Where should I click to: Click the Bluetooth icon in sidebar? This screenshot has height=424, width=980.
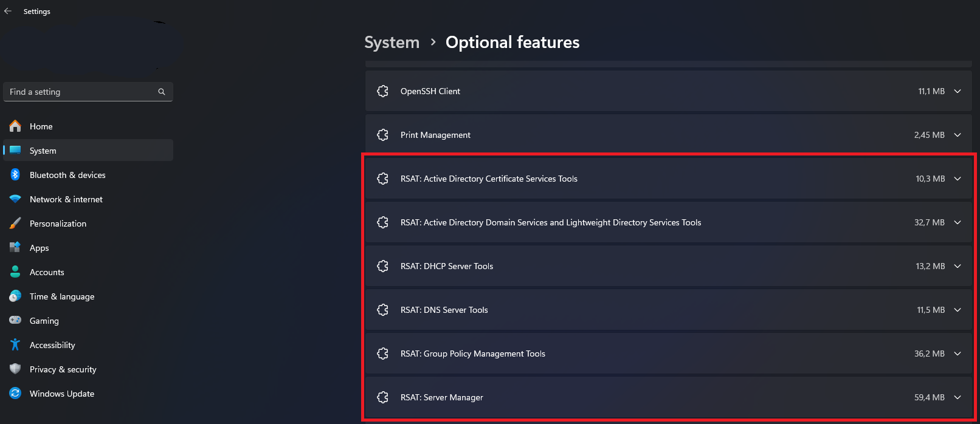coord(15,174)
